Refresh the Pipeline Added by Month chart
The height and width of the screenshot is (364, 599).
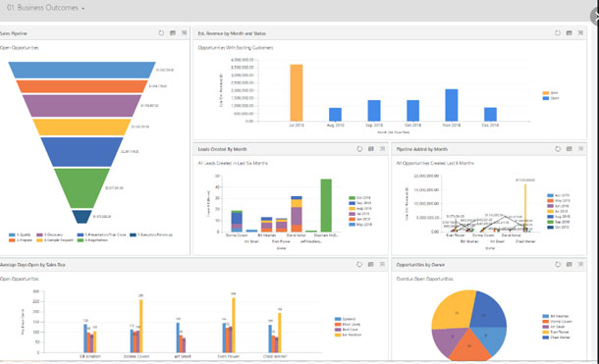[558, 149]
